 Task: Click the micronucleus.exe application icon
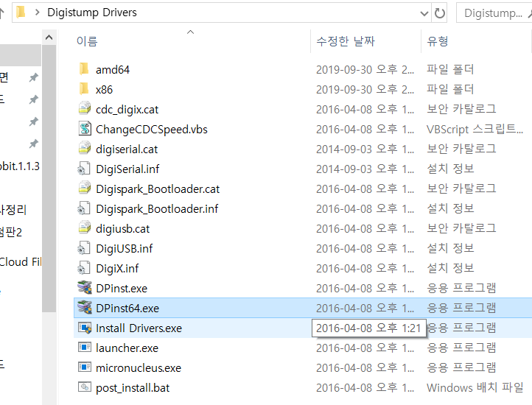click(x=84, y=367)
